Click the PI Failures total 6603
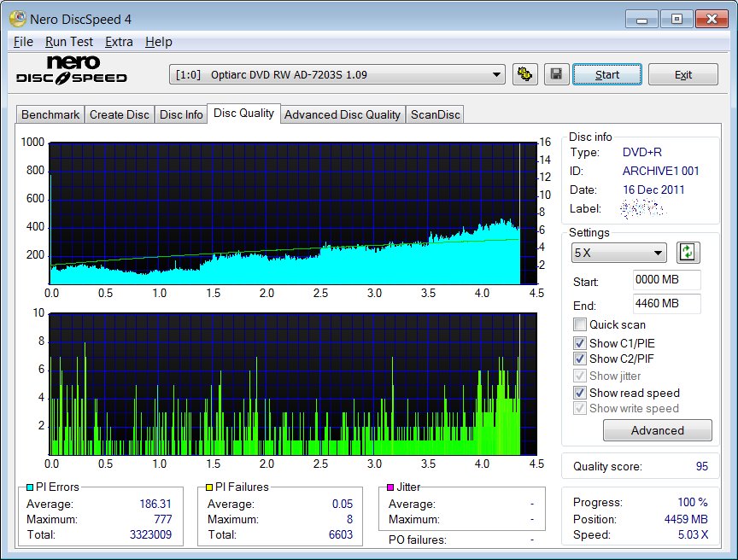The width and height of the screenshot is (738, 560). tap(340, 534)
